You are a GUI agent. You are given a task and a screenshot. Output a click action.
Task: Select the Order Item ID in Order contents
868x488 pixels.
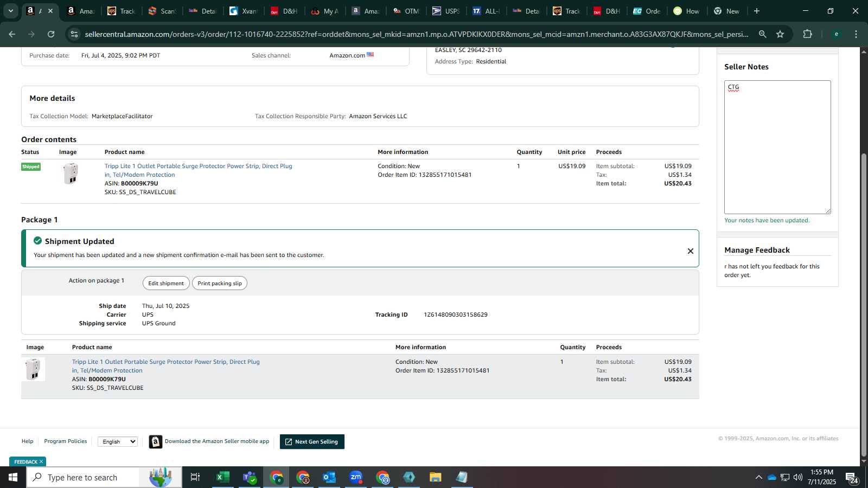click(x=445, y=175)
